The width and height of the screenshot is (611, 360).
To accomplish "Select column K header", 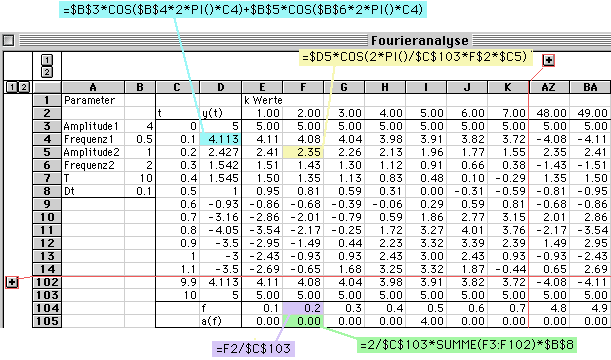I will pos(508,87).
